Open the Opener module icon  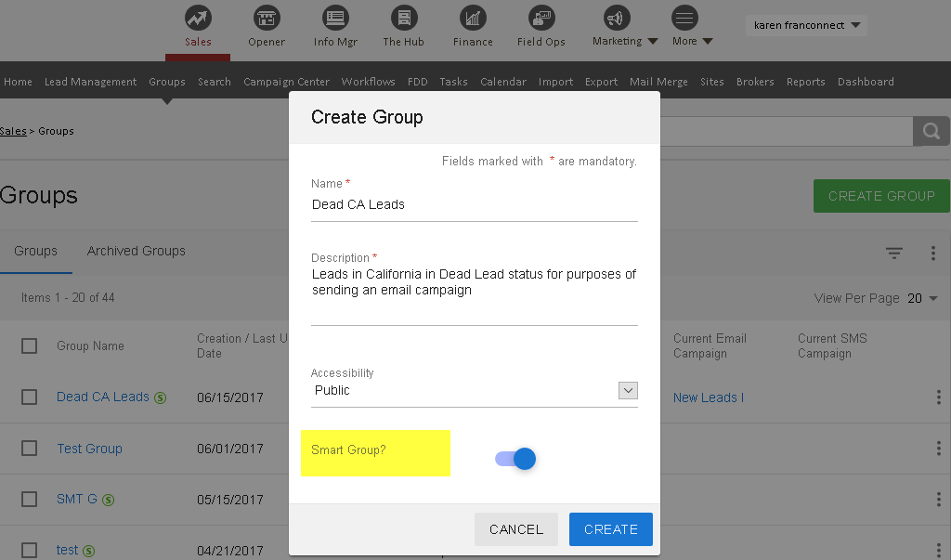pos(267,19)
